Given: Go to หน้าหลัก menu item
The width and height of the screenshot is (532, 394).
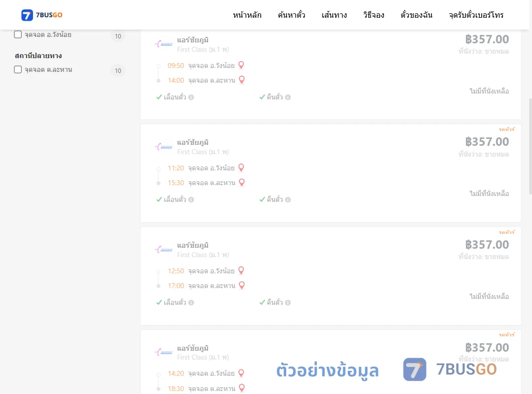Looking at the screenshot, I should (x=247, y=15).
